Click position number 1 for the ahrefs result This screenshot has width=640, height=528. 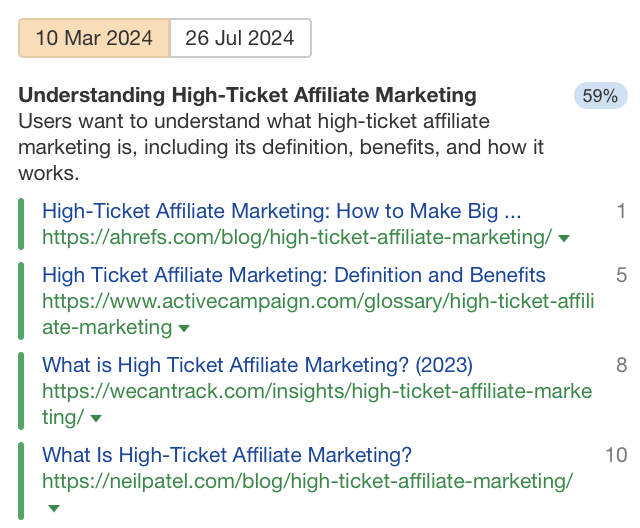click(621, 211)
